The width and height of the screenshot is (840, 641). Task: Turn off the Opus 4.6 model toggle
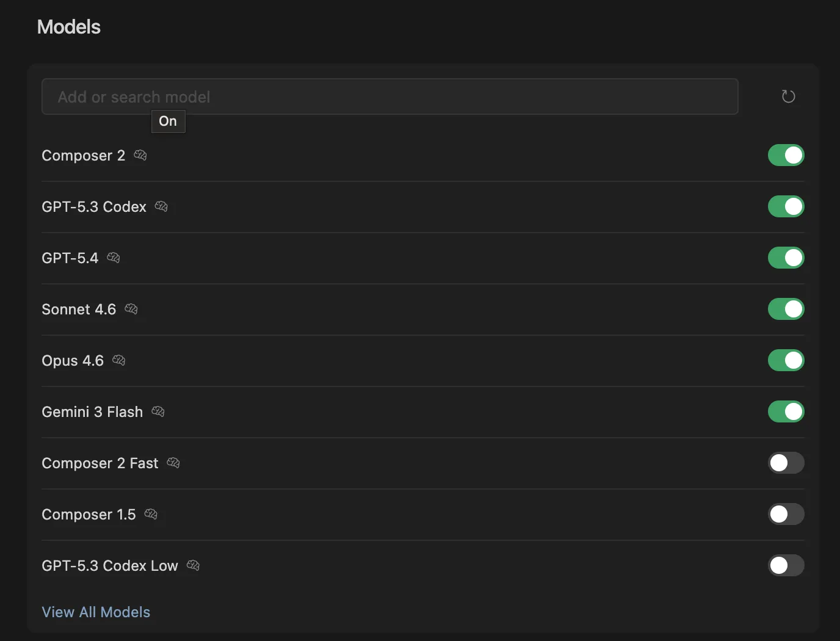point(786,360)
